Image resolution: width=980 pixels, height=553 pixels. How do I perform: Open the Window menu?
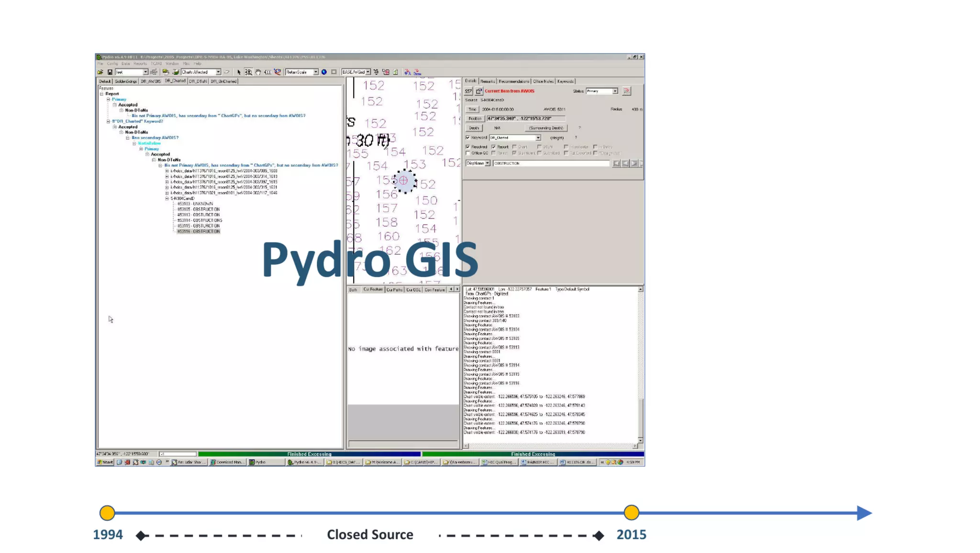(x=172, y=64)
